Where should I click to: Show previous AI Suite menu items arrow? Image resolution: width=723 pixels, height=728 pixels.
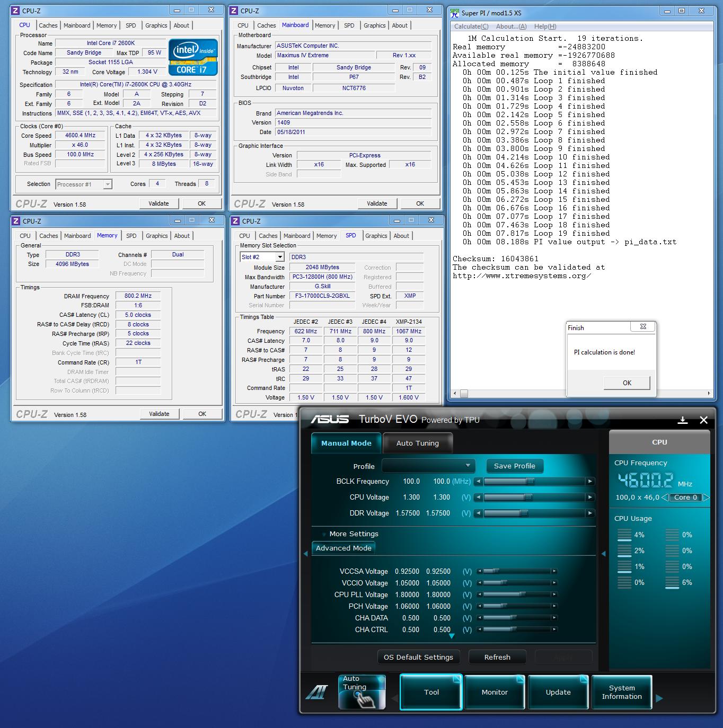pyautogui.click(x=394, y=698)
